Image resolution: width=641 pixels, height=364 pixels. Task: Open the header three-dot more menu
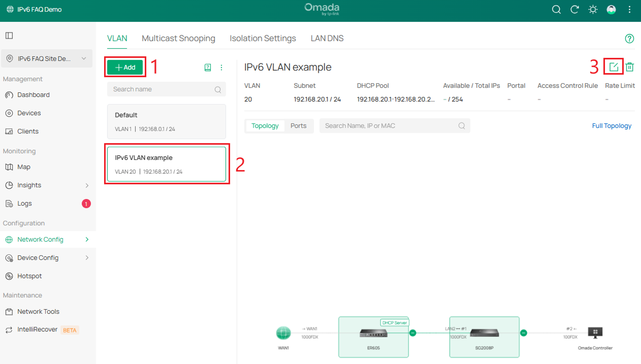630,9
